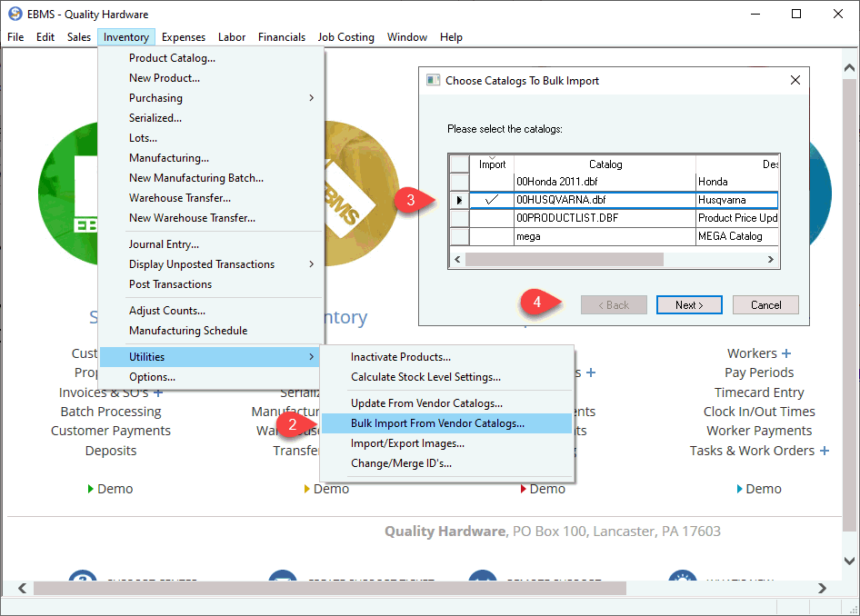Screen dimensions: 860x616
Task: Open the Worker Payments link
Action: tap(759, 431)
